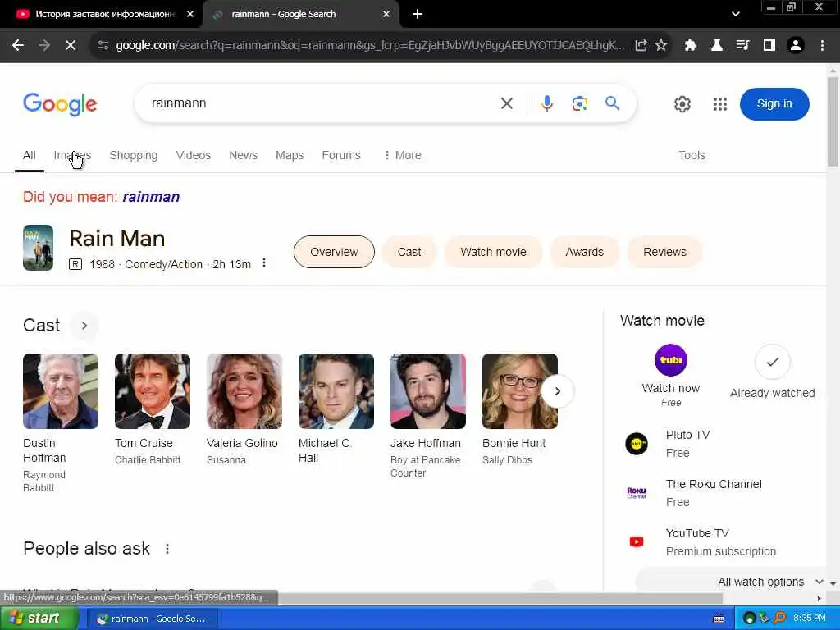Switch to Shopping results tab

134,155
